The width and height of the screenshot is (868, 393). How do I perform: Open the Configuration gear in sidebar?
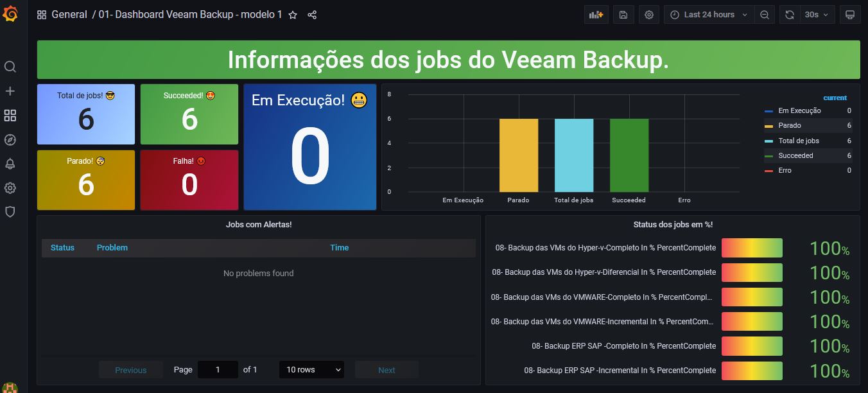click(x=10, y=188)
